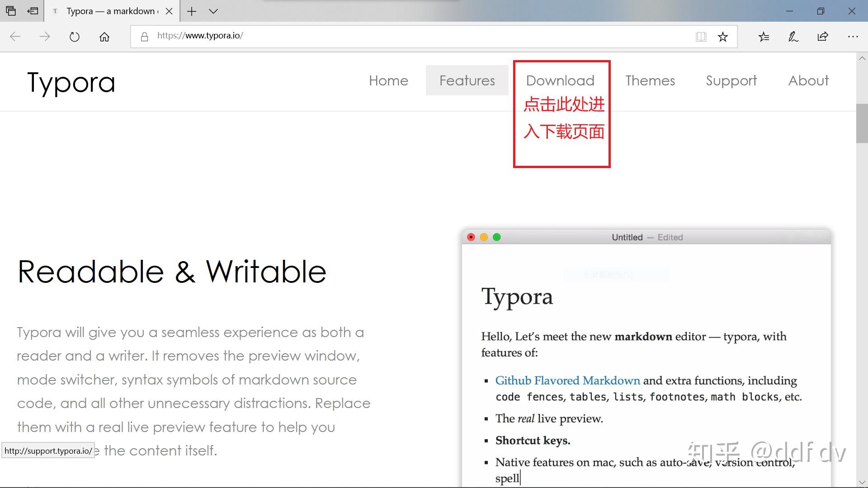Click Github Flavored Markdown link in demo
868x488 pixels.
(567, 380)
